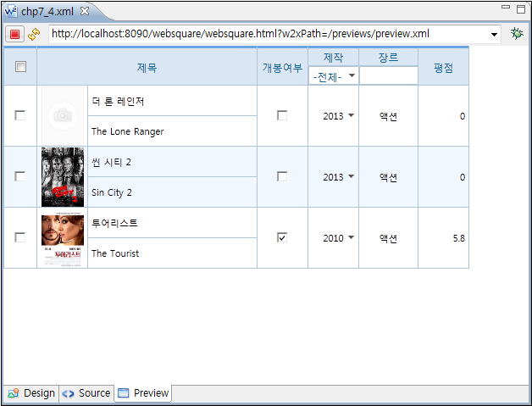Click the refresh icon next to stop

tap(35, 34)
